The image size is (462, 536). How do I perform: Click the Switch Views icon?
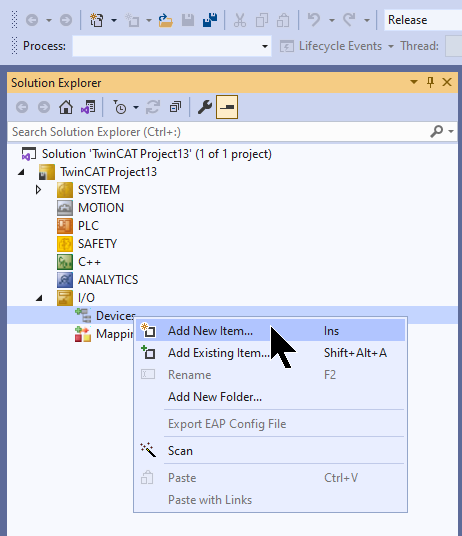tap(89, 107)
